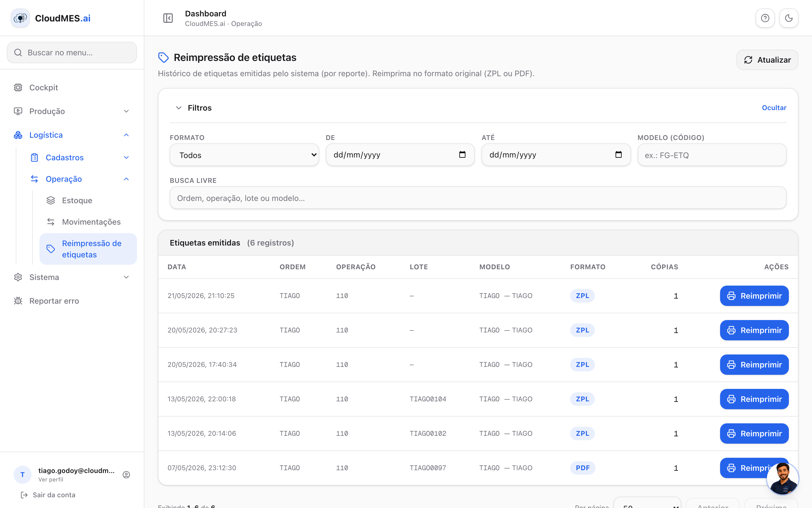Click the page title tag icon
This screenshot has width=812, height=508.
pos(164,58)
